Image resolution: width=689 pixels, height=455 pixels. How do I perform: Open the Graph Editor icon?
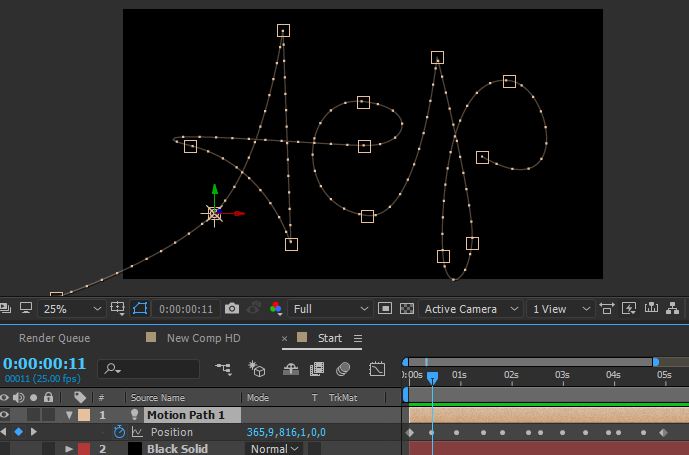coord(377,369)
